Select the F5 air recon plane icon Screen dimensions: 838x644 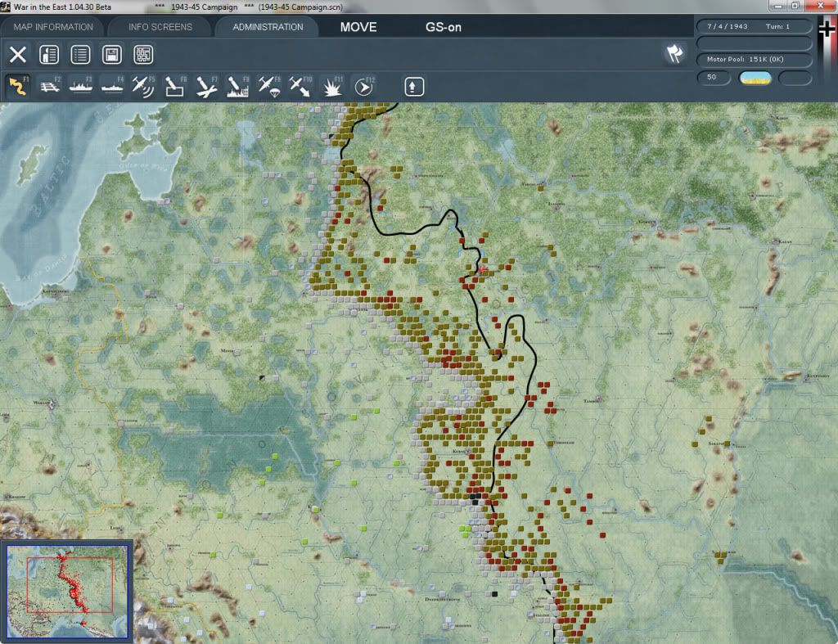(143, 87)
